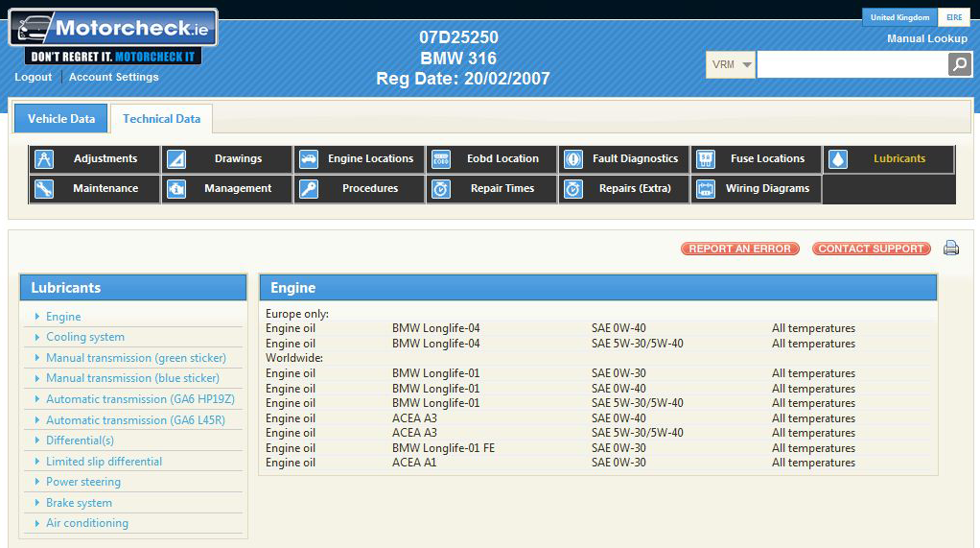Expand the Cooling system arrow
Image resolution: width=980 pixels, height=548 pixels.
36,337
